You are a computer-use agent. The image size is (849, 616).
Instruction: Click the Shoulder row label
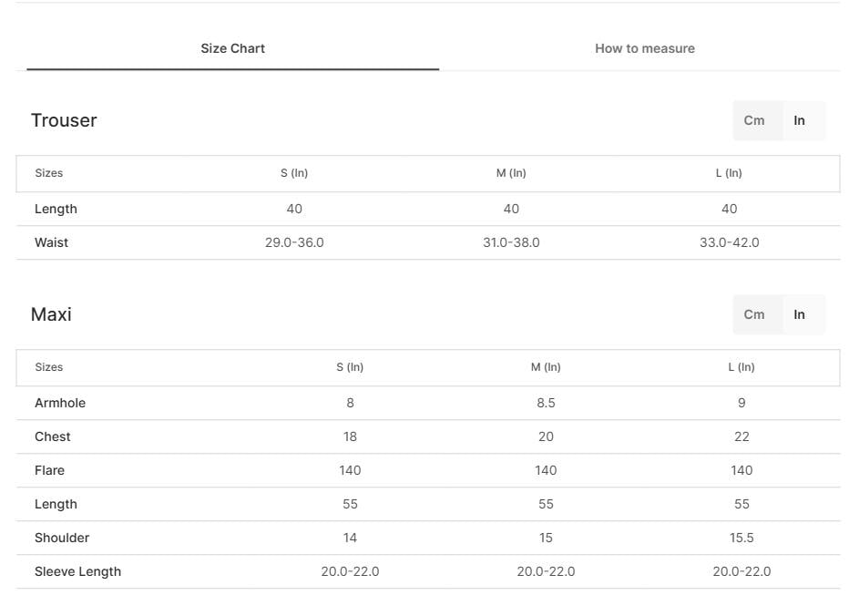(x=62, y=538)
